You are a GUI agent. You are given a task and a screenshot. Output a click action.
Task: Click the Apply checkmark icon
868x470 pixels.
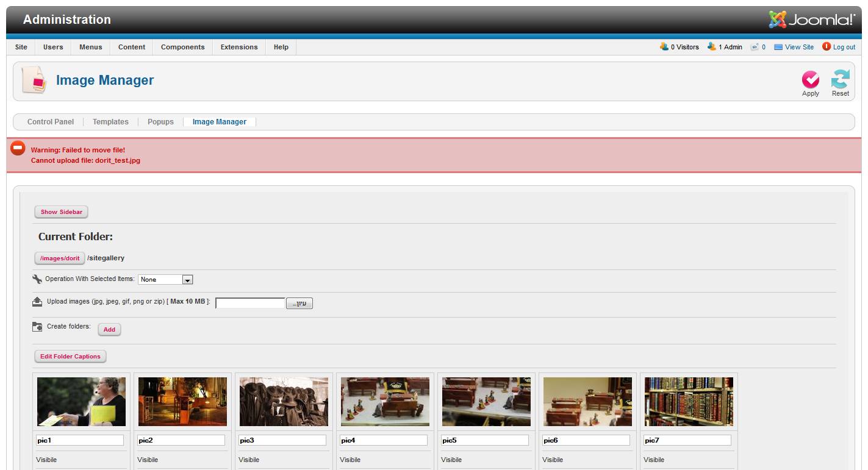(x=810, y=79)
